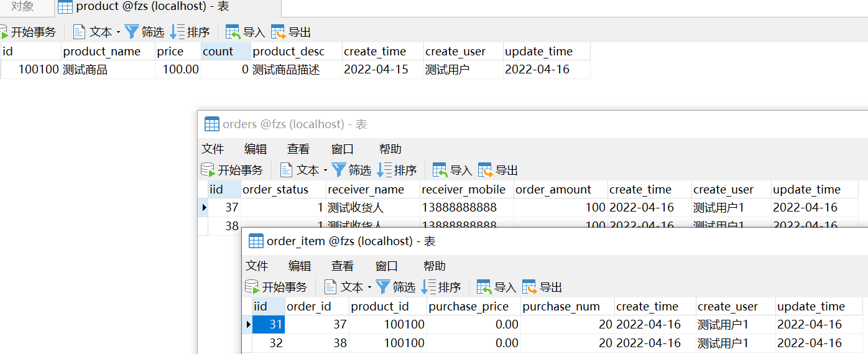Click Filter funnel icon in orders toolbar
868x354 pixels.
point(339,170)
